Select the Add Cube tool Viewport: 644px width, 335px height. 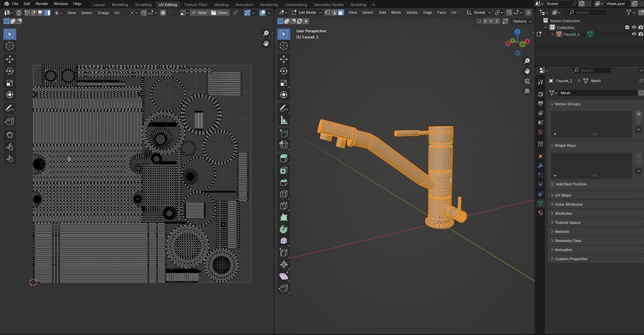coord(284,133)
